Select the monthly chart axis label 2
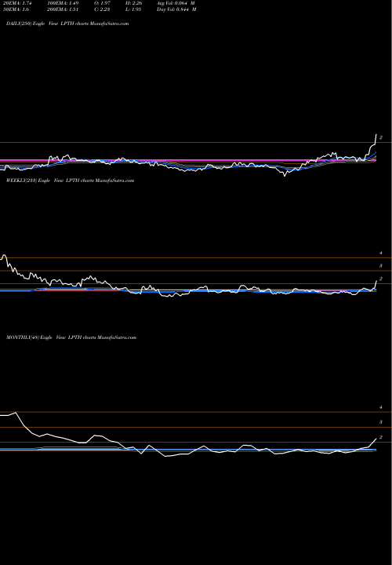Screen dimensions: 392x565 coord(381,437)
